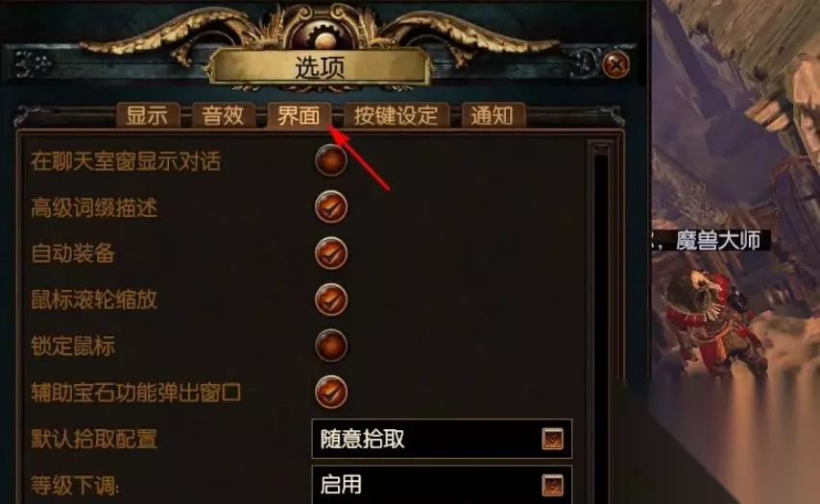This screenshot has width=820, height=504.
Task: Open the 通知 tab
Action: click(x=493, y=115)
